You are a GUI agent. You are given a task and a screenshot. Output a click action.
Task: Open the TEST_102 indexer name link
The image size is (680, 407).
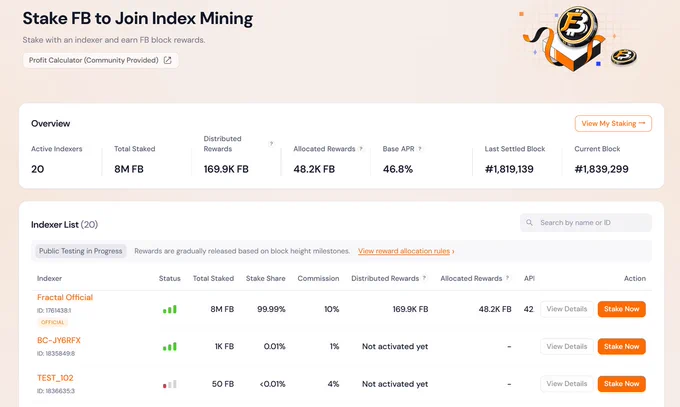point(55,378)
